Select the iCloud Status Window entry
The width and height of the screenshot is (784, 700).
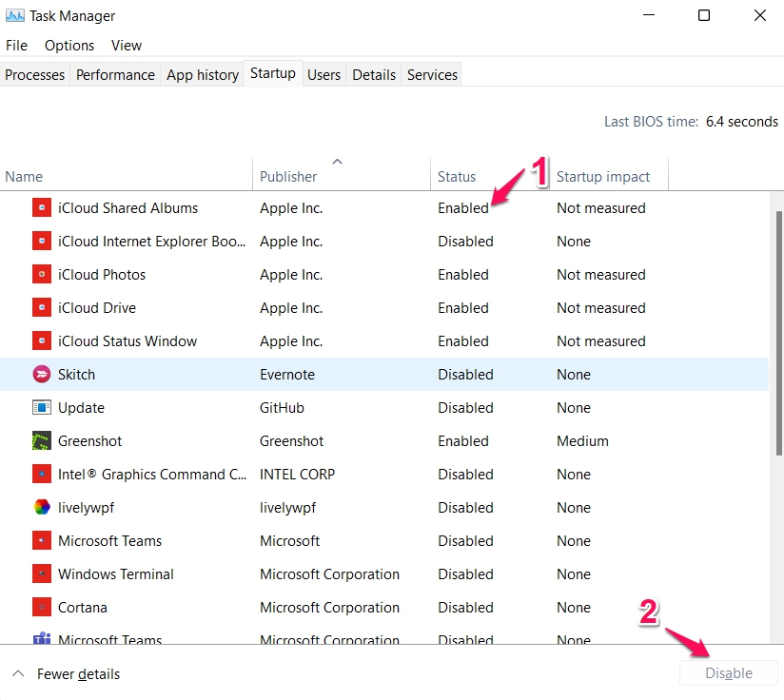pos(127,341)
